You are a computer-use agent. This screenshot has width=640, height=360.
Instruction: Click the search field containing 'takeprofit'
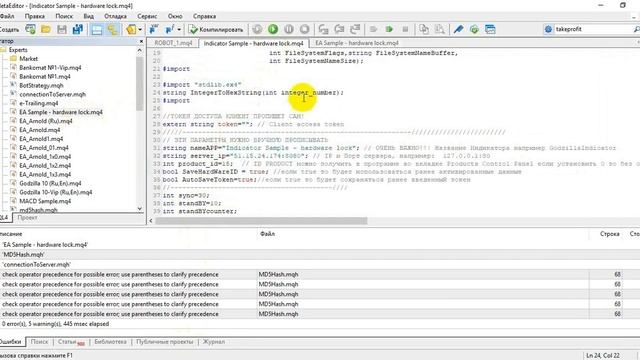pos(593,29)
